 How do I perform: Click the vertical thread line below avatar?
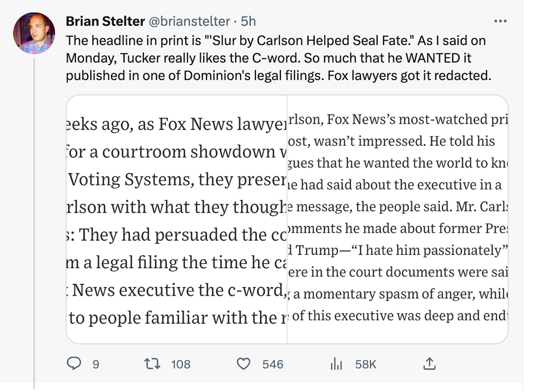[34, 219]
